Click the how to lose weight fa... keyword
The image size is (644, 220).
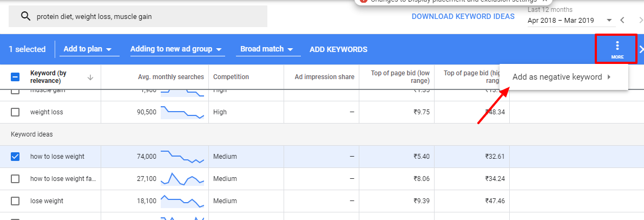coord(63,179)
